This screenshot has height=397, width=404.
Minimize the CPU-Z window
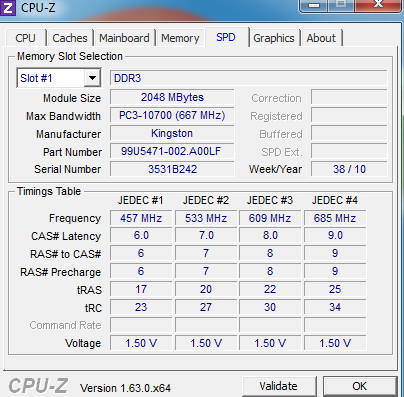tap(314, 5)
